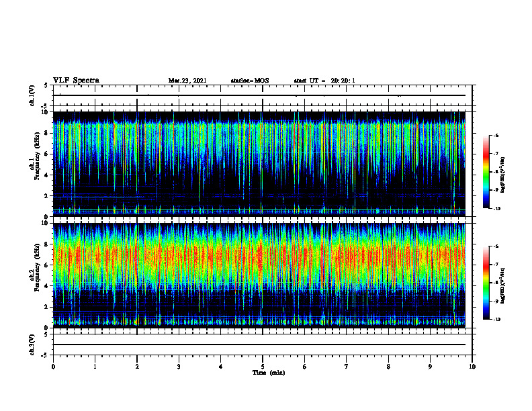Click the ch.2 spectrogram color bar
This screenshot has width=532, height=411.
point(486,283)
